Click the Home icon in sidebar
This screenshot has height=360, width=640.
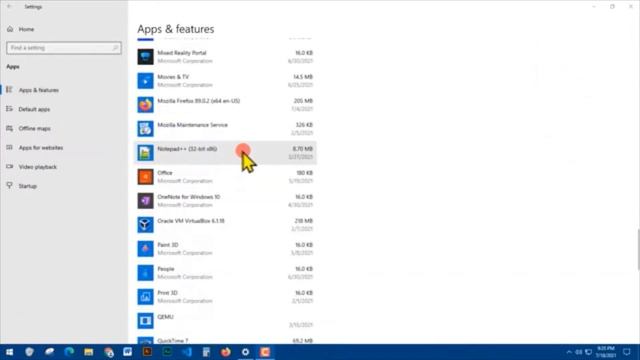tap(10, 29)
